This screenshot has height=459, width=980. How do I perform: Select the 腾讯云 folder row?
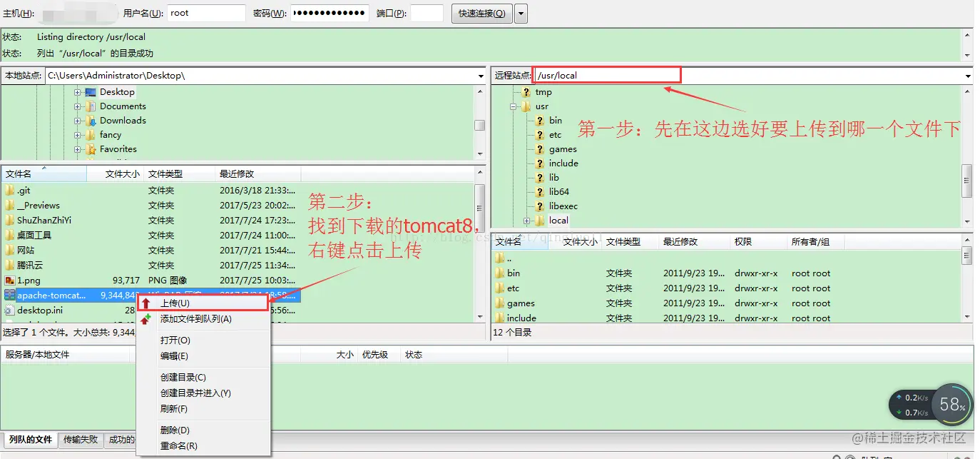click(151, 266)
